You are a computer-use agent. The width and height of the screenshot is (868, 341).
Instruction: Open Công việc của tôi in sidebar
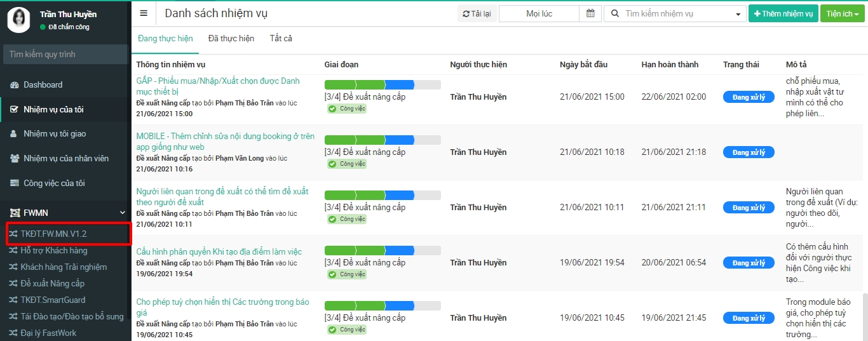click(x=54, y=183)
